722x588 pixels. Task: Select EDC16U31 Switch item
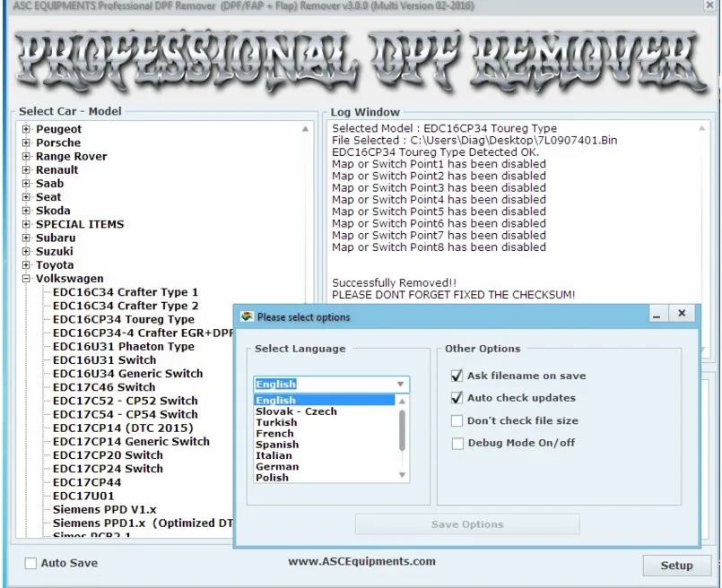(104, 359)
